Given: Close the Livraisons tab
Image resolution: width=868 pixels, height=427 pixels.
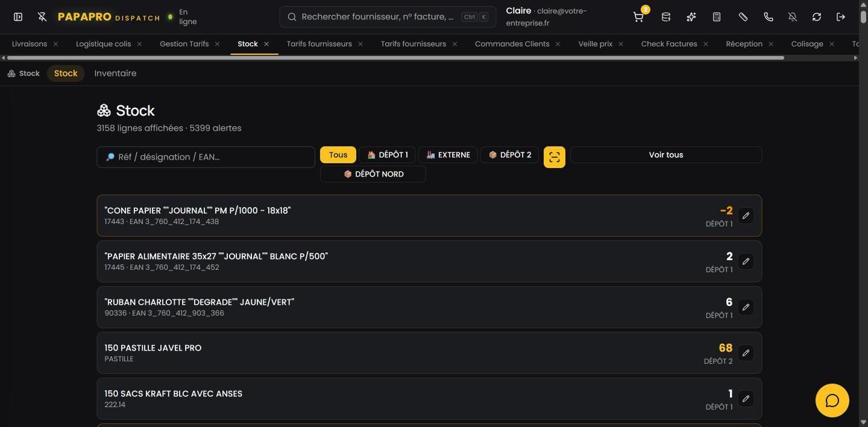Looking at the screenshot, I should click(x=55, y=44).
